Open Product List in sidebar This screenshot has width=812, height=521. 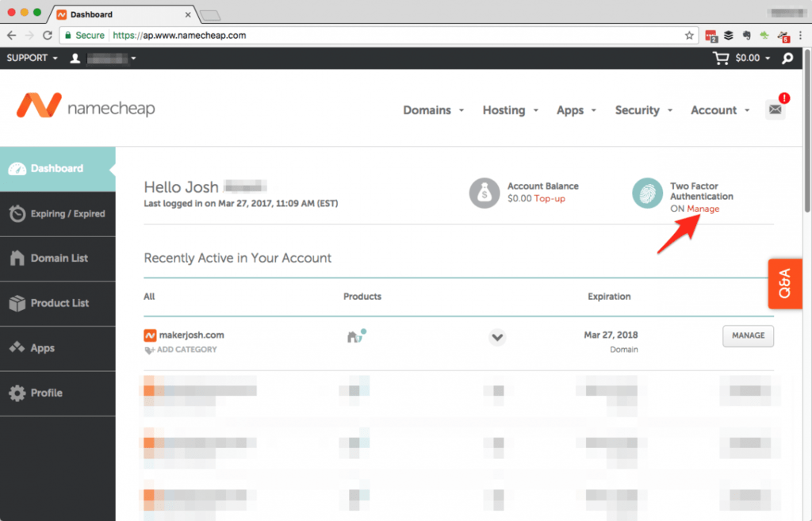pos(57,304)
